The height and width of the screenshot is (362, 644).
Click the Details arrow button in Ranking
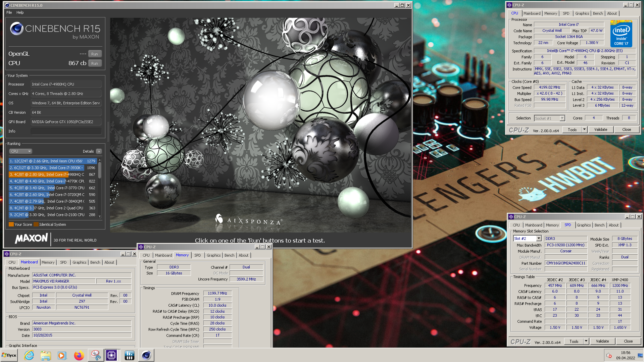coord(99,151)
